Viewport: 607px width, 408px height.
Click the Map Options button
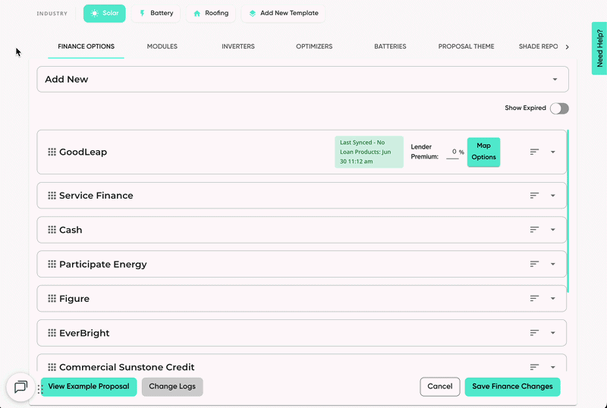pyautogui.click(x=484, y=152)
